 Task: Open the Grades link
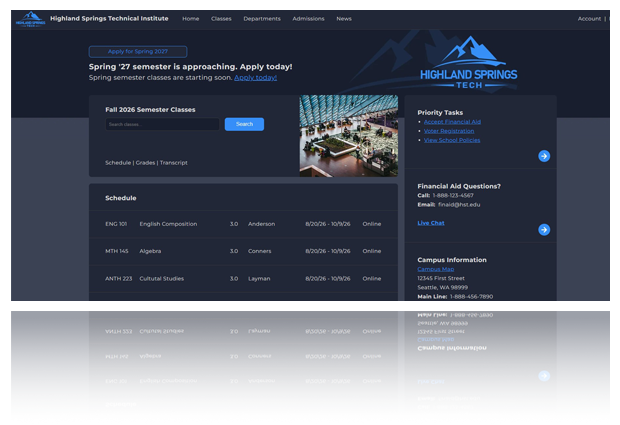[145, 162]
